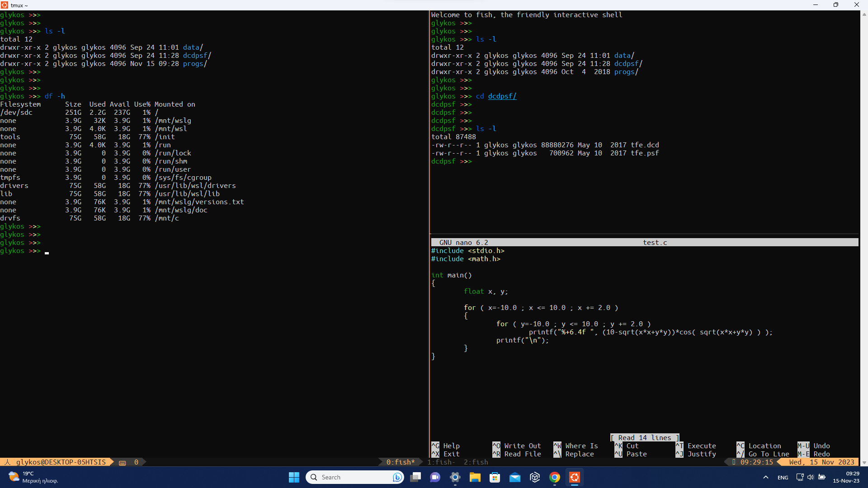Click the terminal scrollbar down arrow
Image resolution: width=868 pixels, height=488 pixels.
(864, 462)
